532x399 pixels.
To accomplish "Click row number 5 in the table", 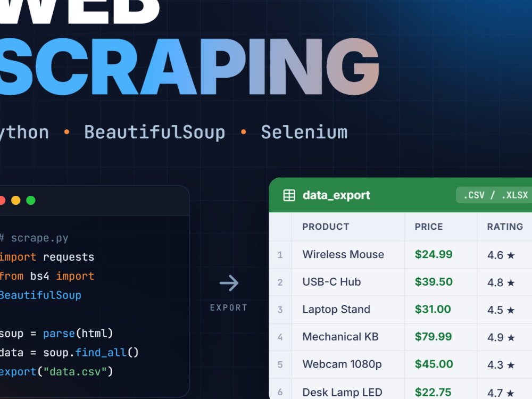I will (280, 365).
